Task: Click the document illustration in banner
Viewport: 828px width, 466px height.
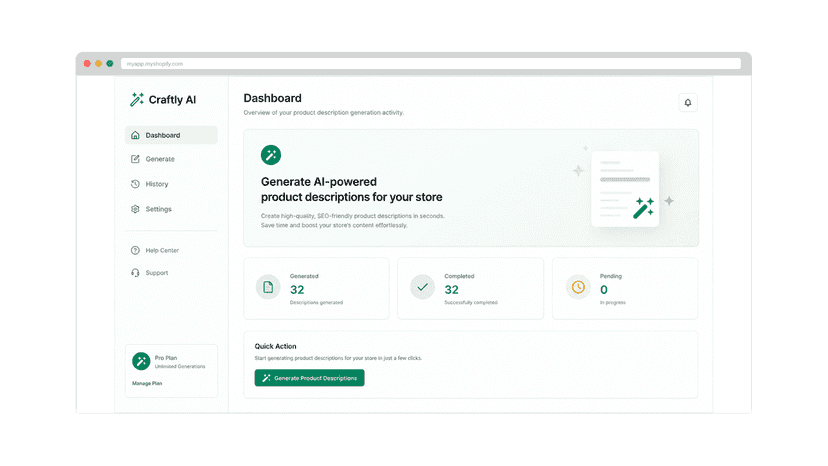Action: coord(625,189)
